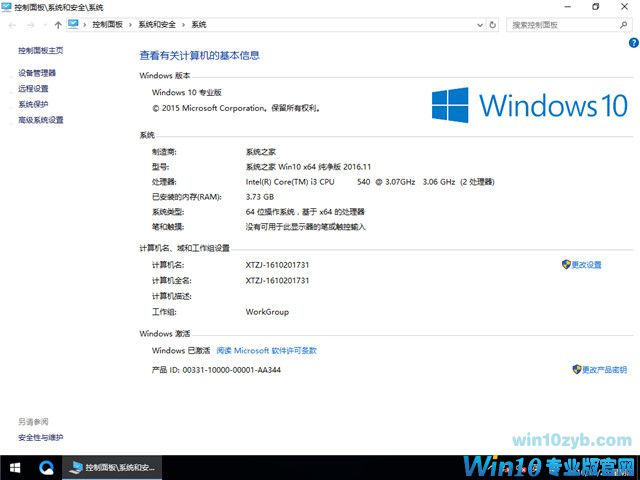Click the 查看有关计算机的基本信息 heading

click(x=200, y=55)
